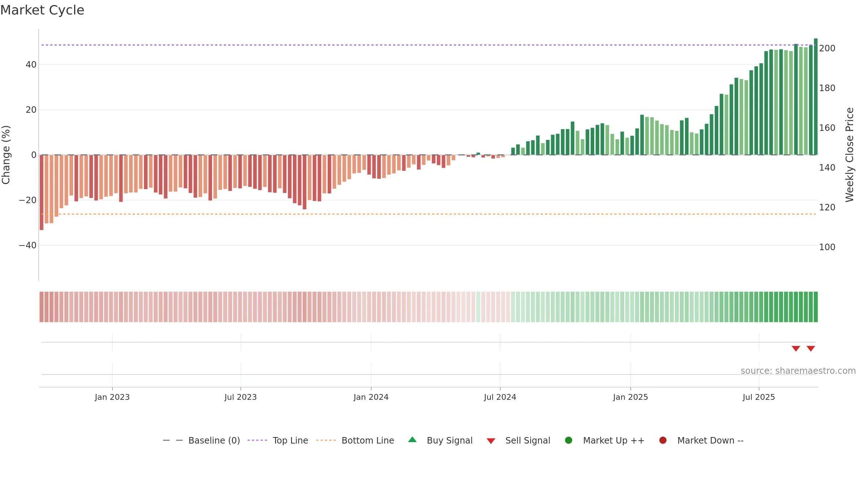Viewport: 868px width, 488px height.
Task: Click the Jul 2024 axis tick label
Action: coord(500,397)
